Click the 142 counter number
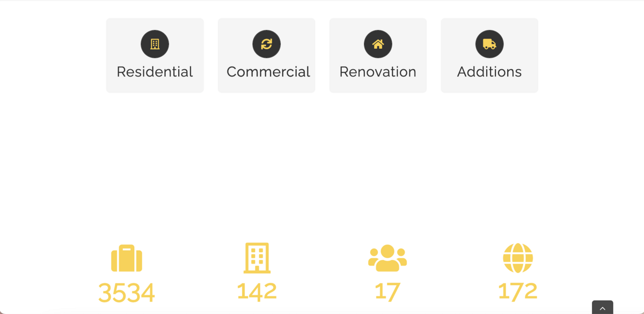The image size is (644, 314). 257,291
